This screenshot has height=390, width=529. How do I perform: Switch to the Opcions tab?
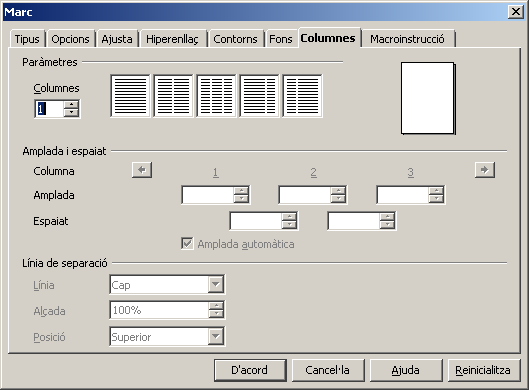(71, 39)
